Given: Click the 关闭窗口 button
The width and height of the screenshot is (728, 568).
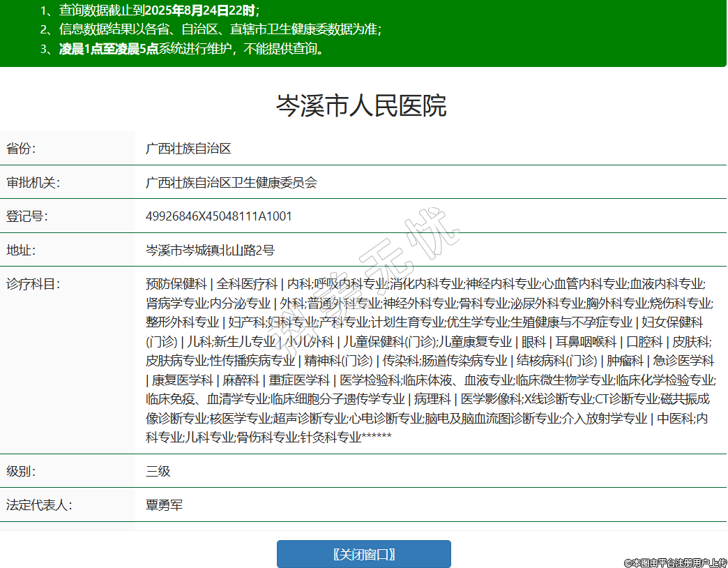Looking at the screenshot, I should [x=363, y=554].
